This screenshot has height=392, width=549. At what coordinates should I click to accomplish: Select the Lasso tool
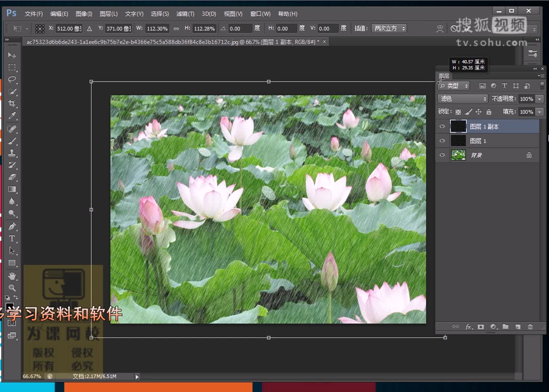12,79
